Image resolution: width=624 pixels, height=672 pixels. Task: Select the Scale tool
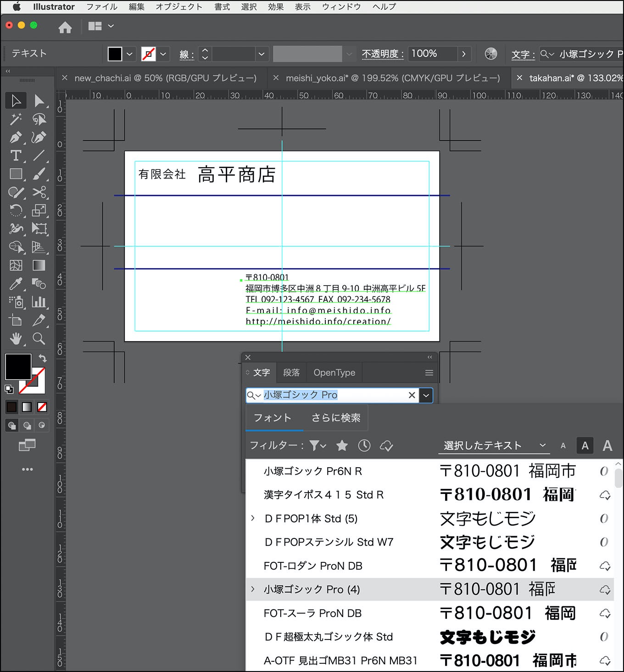pos(39,211)
